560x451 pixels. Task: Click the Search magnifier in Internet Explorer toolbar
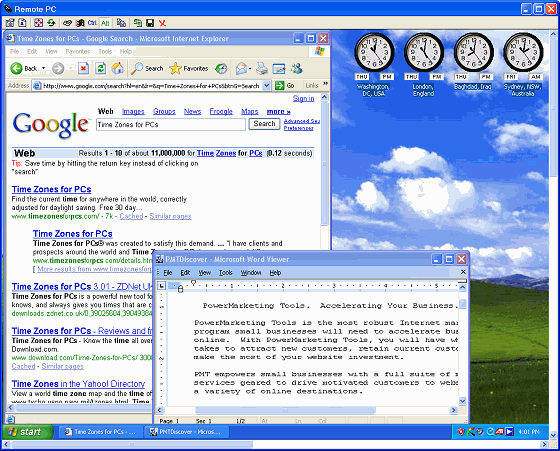tap(147, 68)
